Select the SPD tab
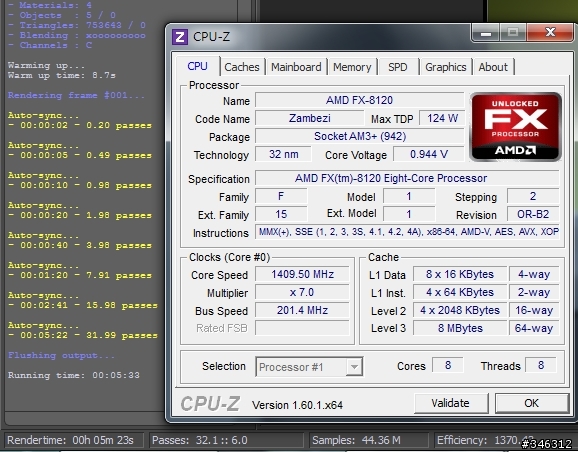The height and width of the screenshot is (452, 578). [x=397, y=67]
